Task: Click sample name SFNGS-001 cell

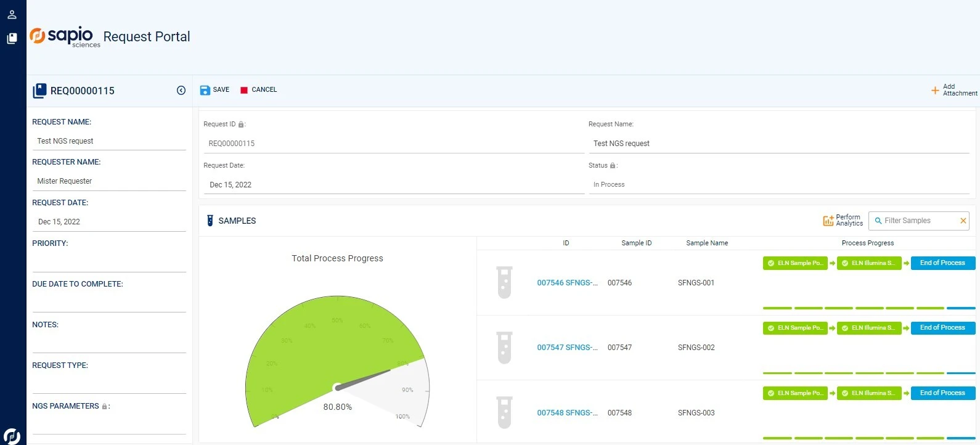Action: (696, 283)
